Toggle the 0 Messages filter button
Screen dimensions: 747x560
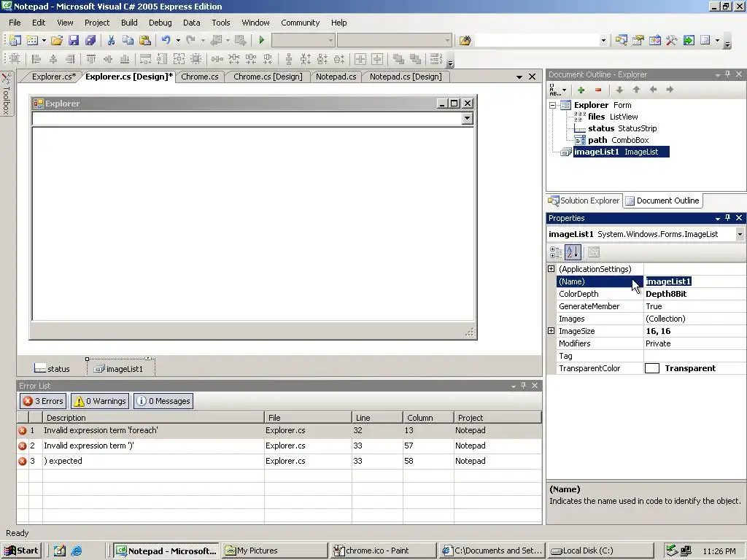[x=163, y=402]
